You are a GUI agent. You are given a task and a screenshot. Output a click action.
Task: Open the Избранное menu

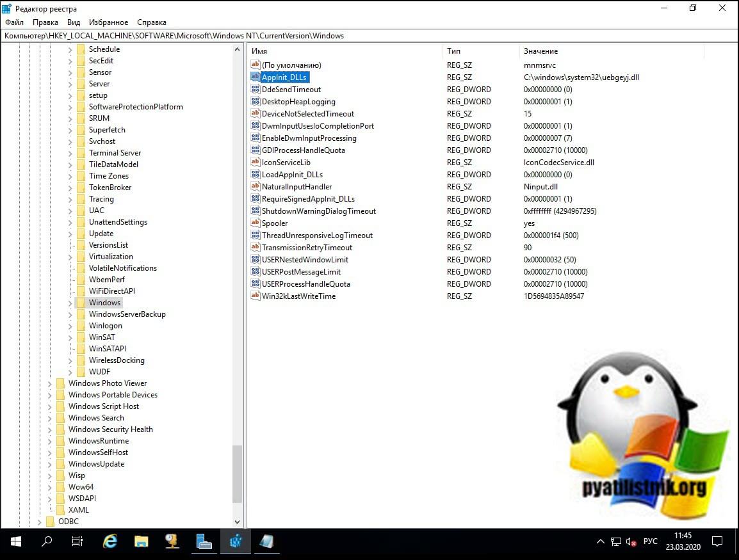coord(108,22)
